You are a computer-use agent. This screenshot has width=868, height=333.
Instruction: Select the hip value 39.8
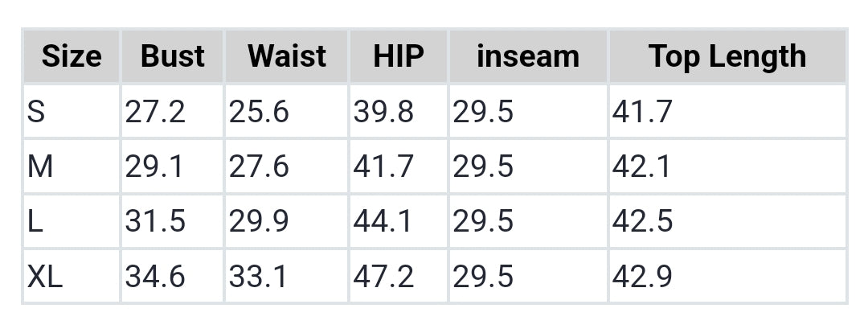click(383, 112)
